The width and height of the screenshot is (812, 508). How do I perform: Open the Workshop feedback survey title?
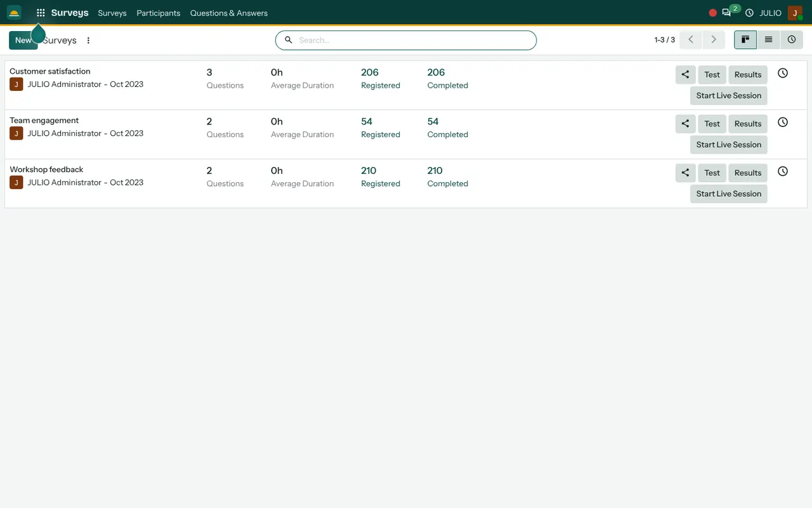click(46, 170)
